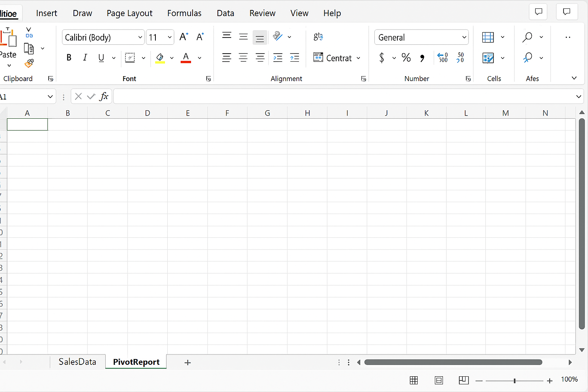The image size is (588, 392).
Task: Increase indent icon
Action: point(295,58)
